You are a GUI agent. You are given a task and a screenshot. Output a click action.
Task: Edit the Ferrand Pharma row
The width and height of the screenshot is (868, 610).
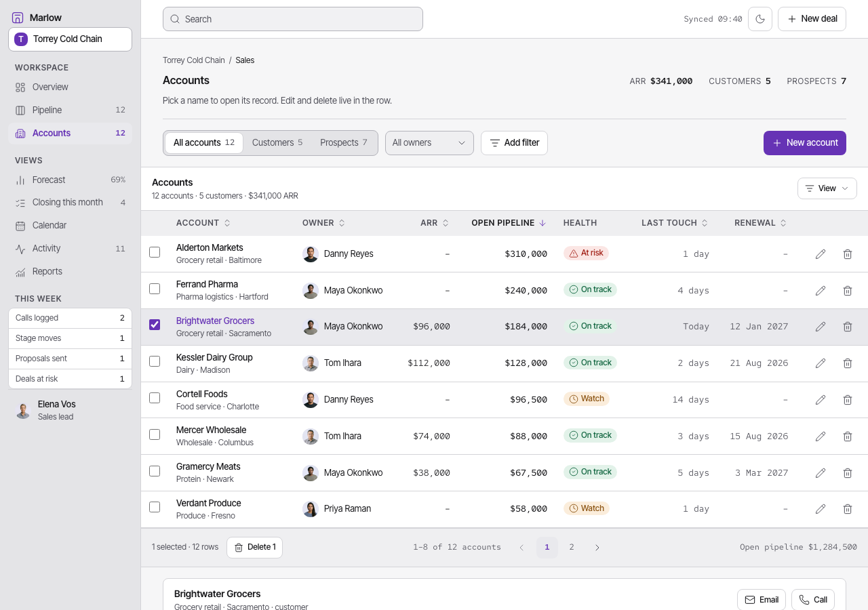click(821, 290)
